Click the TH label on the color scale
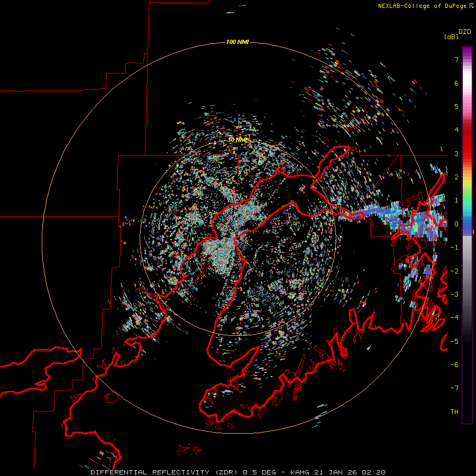The height and width of the screenshot is (476, 476). pyautogui.click(x=454, y=412)
